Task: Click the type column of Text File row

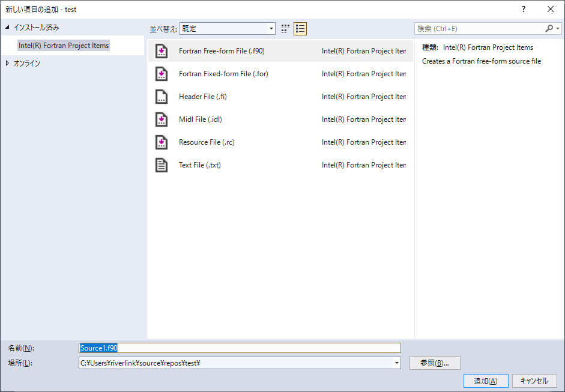Action: [364, 165]
